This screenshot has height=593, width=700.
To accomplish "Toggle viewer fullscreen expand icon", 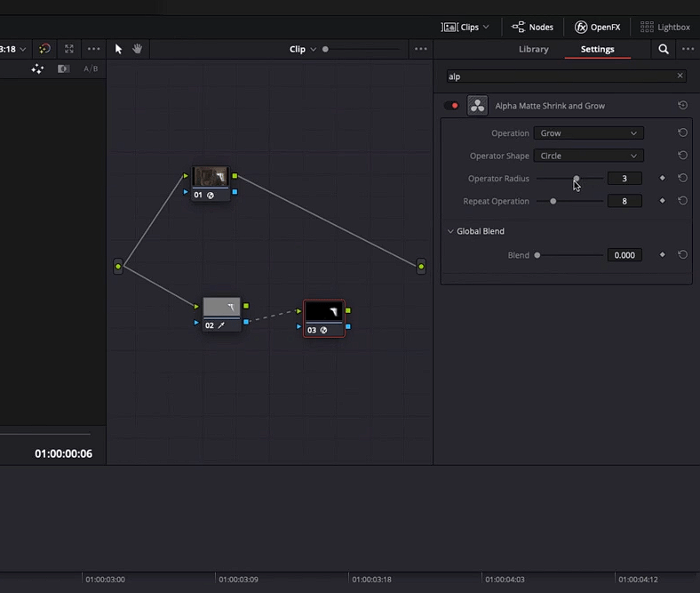I will [69, 49].
